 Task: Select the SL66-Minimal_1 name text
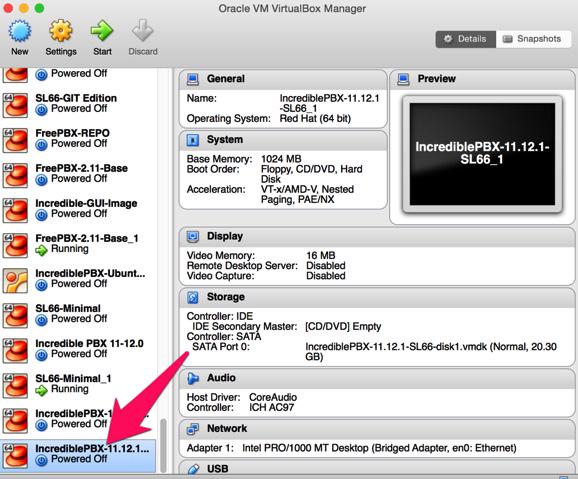[73, 378]
